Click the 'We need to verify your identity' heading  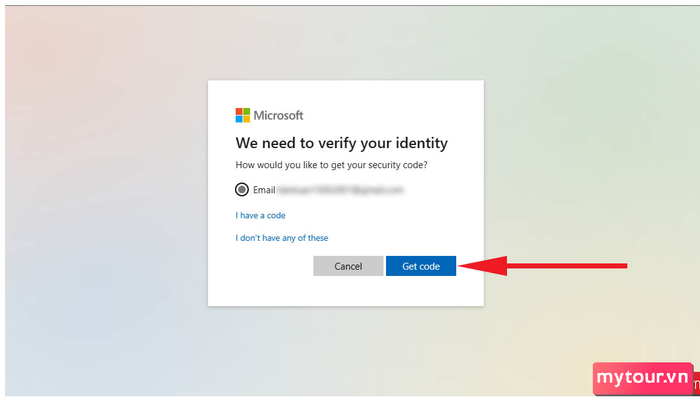coord(342,143)
